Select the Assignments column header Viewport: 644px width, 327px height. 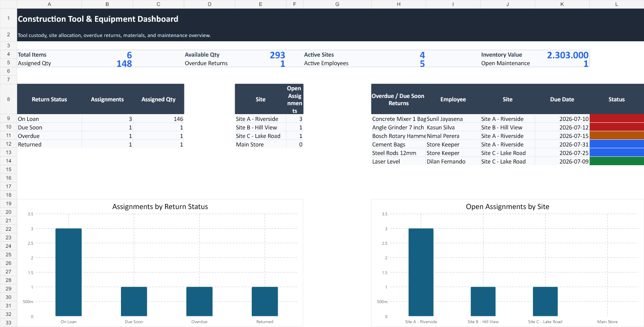click(x=107, y=99)
